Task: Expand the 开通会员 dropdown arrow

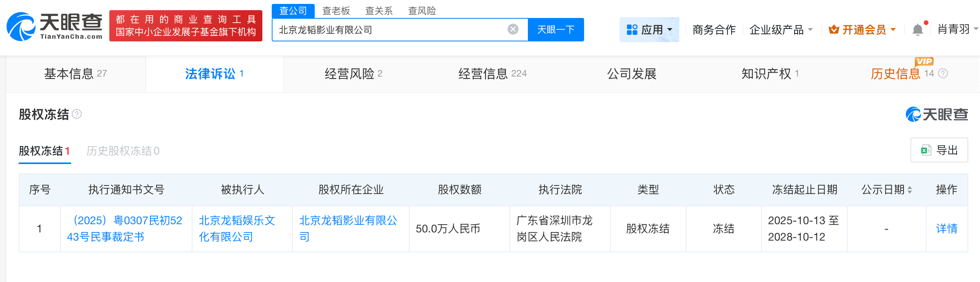Action: (x=893, y=30)
